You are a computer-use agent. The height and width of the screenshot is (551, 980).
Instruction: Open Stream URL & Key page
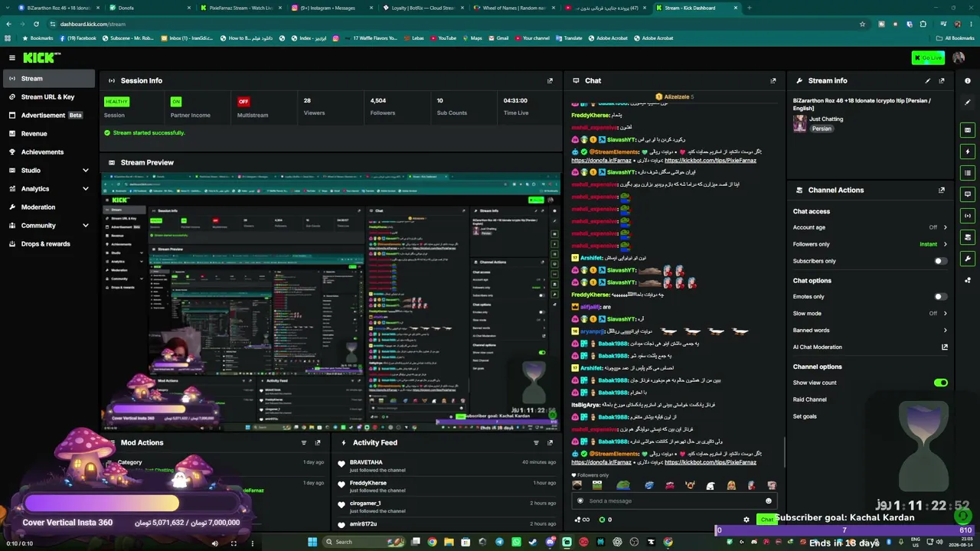49,97
